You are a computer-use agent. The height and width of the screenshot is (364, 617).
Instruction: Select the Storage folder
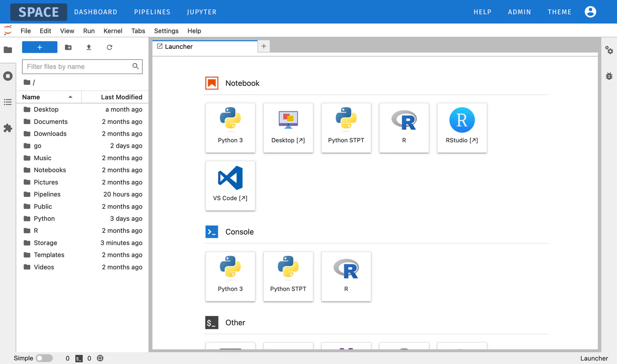(x=82, y=243)
